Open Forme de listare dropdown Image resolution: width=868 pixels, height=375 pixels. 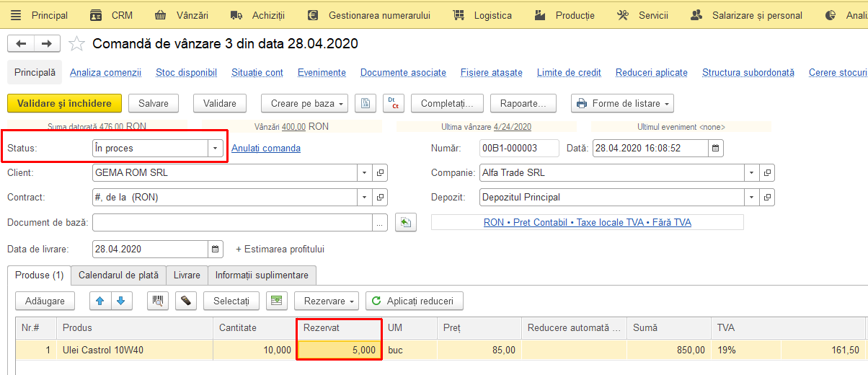[622, 103]
